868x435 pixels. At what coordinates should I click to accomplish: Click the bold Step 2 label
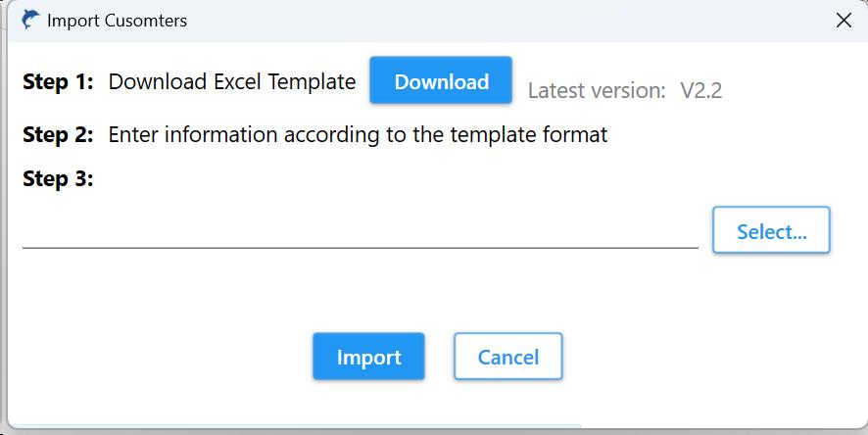pos(58,135)
